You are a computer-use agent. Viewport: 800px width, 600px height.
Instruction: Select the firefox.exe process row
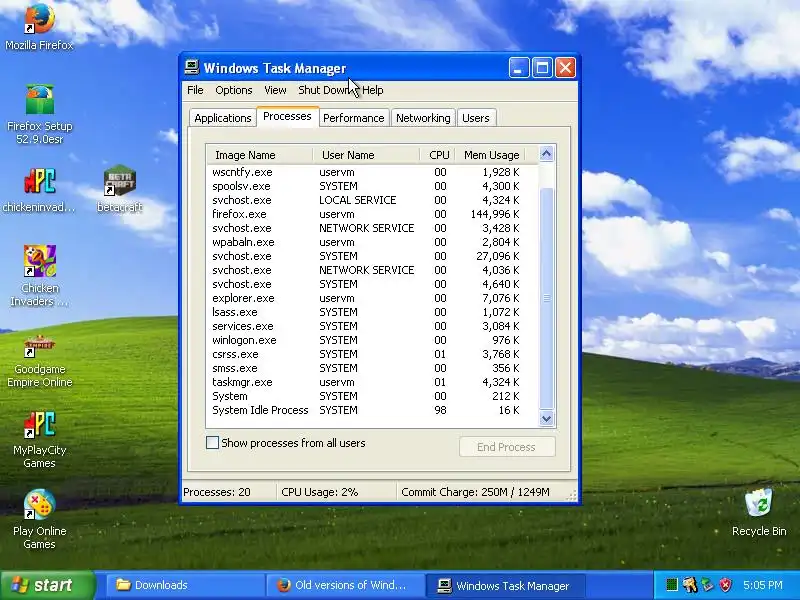click(372, 214)
